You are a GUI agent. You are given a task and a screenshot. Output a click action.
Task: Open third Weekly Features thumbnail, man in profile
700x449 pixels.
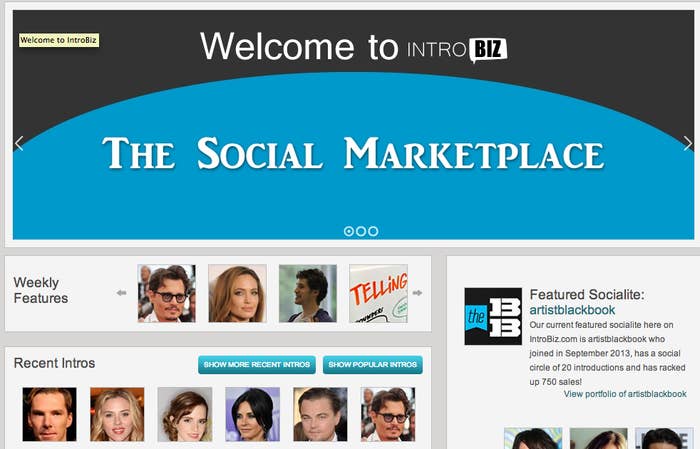(308, 293)
